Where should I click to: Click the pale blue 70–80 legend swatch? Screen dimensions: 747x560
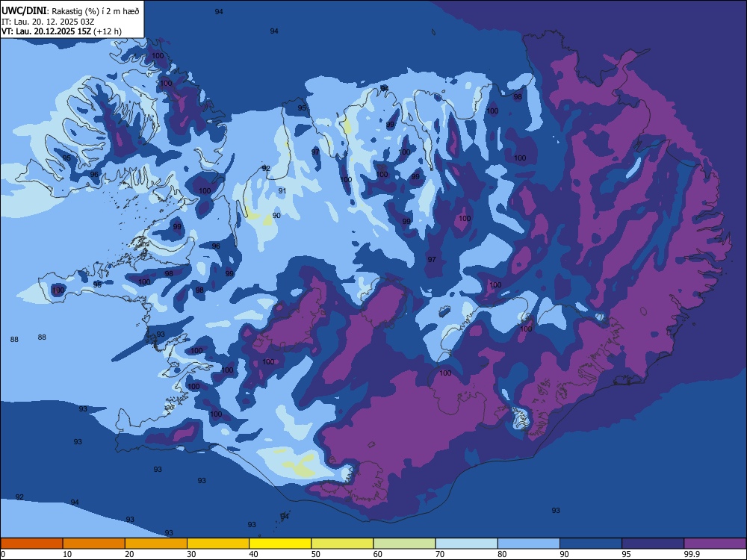coord(466,544)
